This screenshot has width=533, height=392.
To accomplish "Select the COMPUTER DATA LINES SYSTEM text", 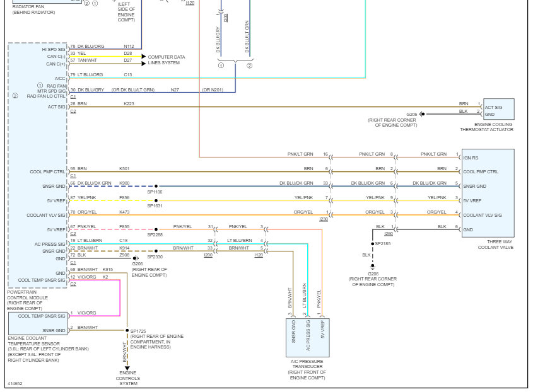I will coord(167,60).
